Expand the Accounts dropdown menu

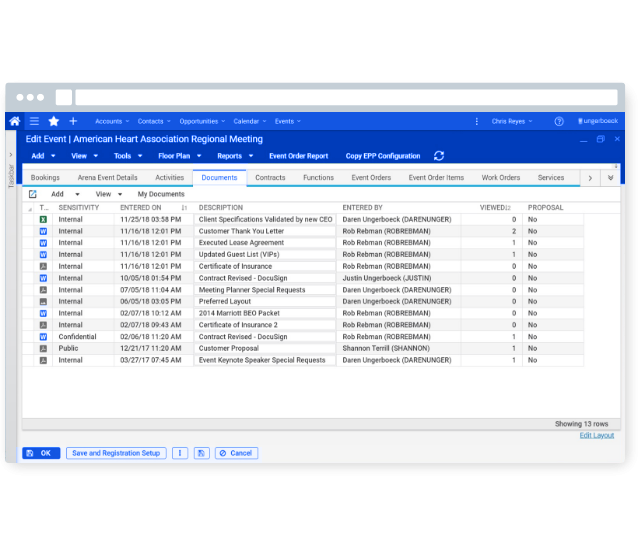click(x=112, y=121)
